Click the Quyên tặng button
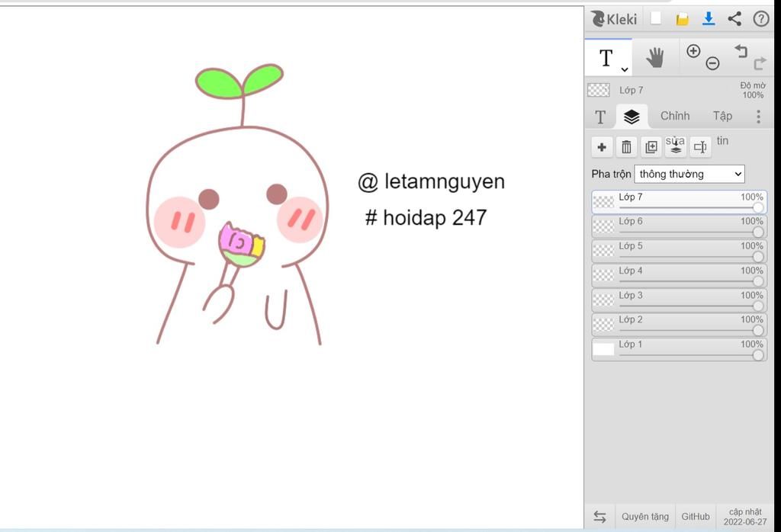Screen dimensions: 781x532 [644, 516]
